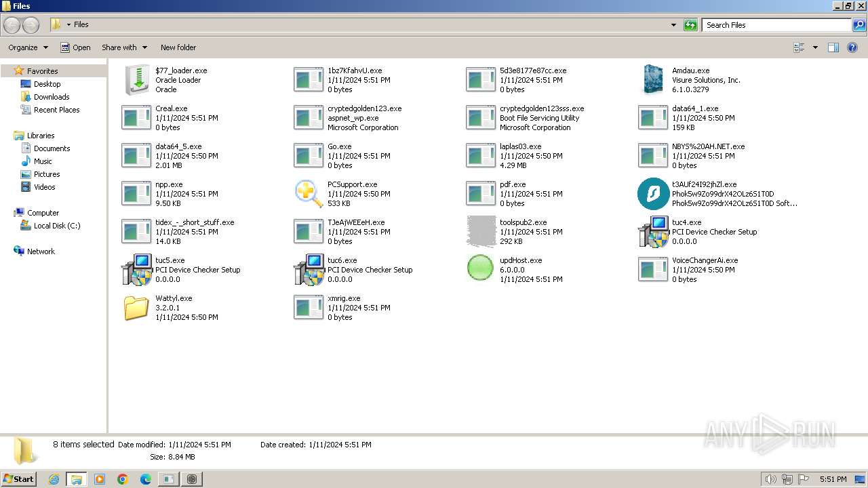The image size is (868, 488).
Task: Select the tuc4.exe setup icon
Action: pos(654,232)
